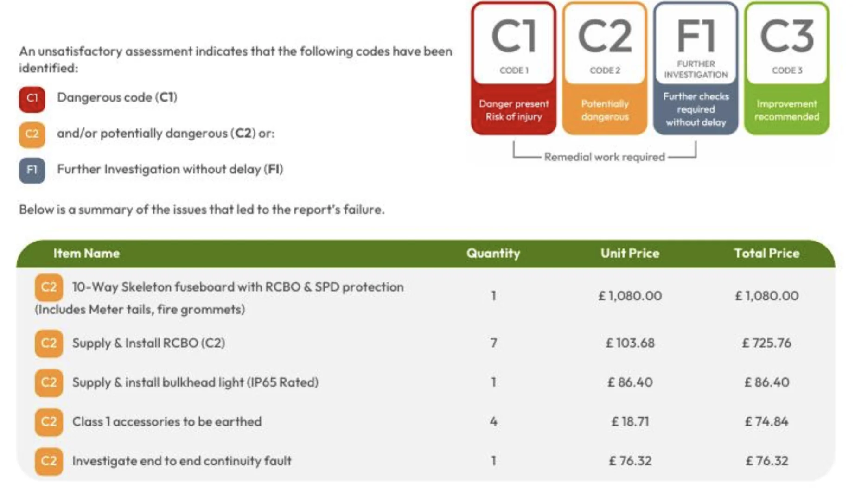Click the Item Name column header
This screenshot has width=868, height=496.
coord(87,254)
